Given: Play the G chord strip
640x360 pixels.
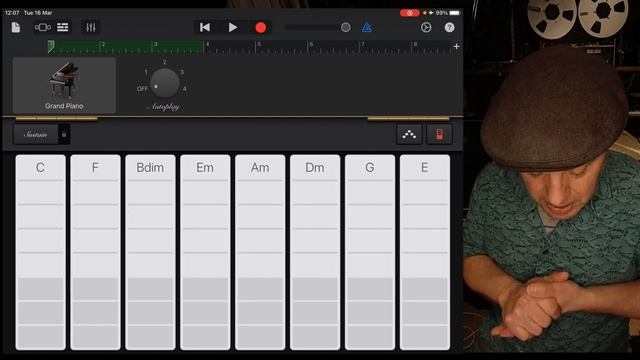Looking at the screenshot, I should click(370, 252).
